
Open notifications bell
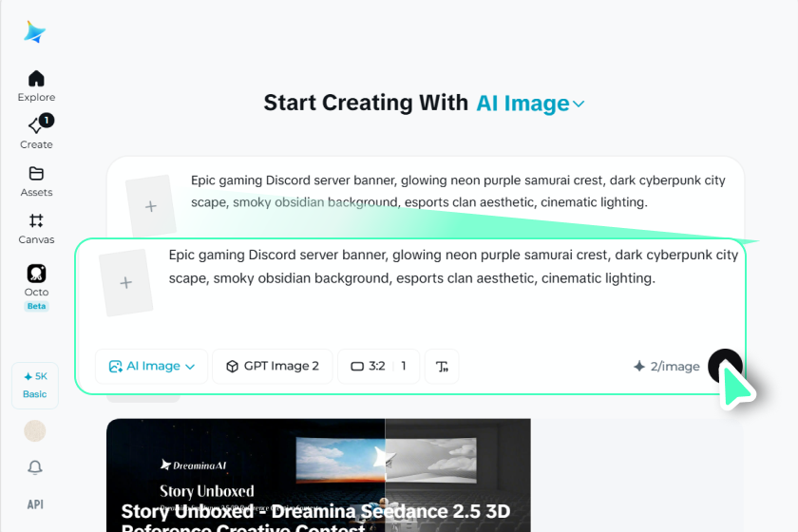[x=35, y=467]
